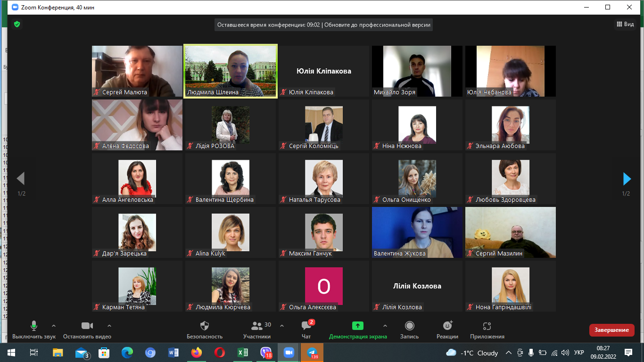Switch to Word from the taskbar
644x362 pixels.
click(173, 353)
